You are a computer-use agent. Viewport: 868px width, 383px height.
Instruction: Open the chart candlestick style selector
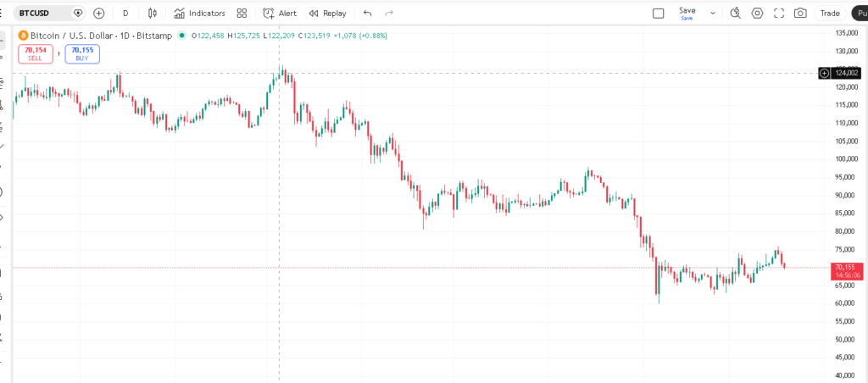click(x=153, y=13)
